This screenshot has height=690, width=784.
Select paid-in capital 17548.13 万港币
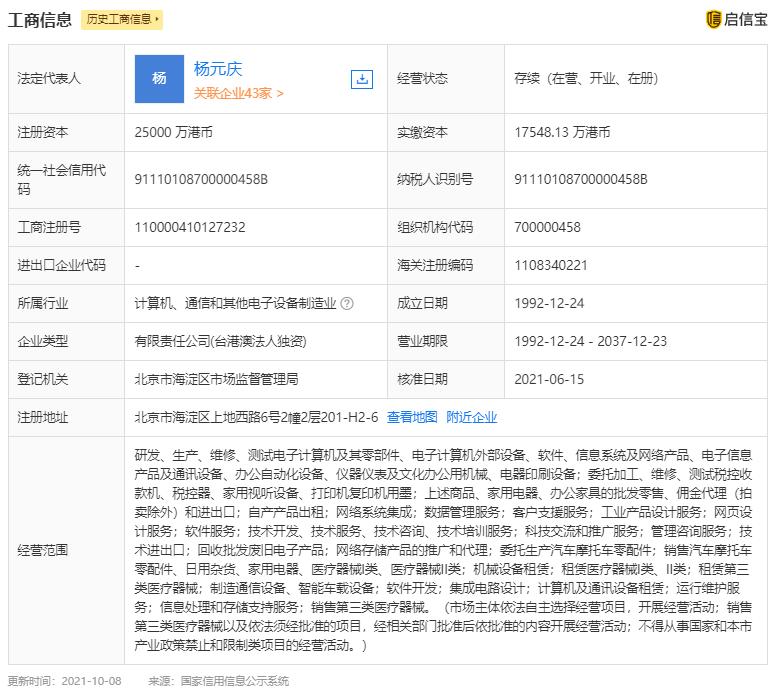pyautogui.click(x=562, y=132)
